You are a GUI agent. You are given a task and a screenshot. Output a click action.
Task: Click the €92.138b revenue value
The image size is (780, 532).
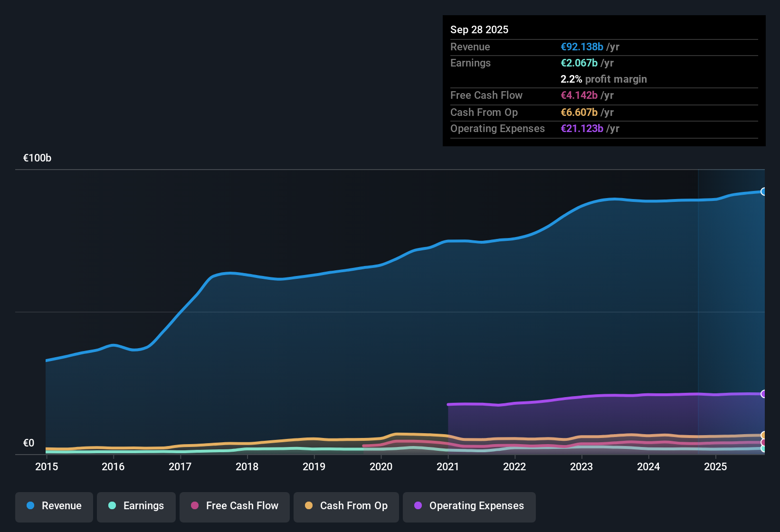point(581,47)
